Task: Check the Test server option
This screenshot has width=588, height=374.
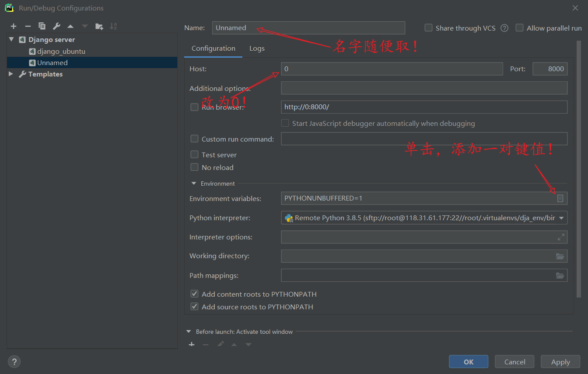Action: (x=195, y=155)
